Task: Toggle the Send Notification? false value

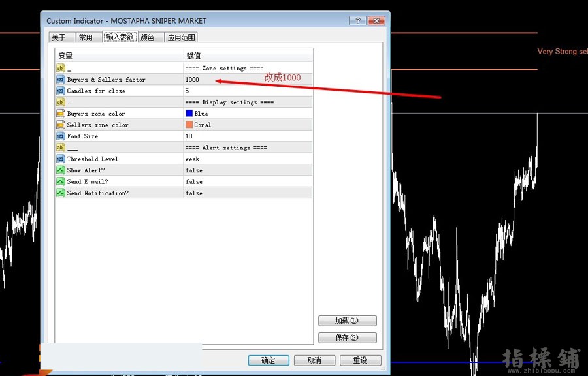Action: pyautogui.click(x=194, y=193)
